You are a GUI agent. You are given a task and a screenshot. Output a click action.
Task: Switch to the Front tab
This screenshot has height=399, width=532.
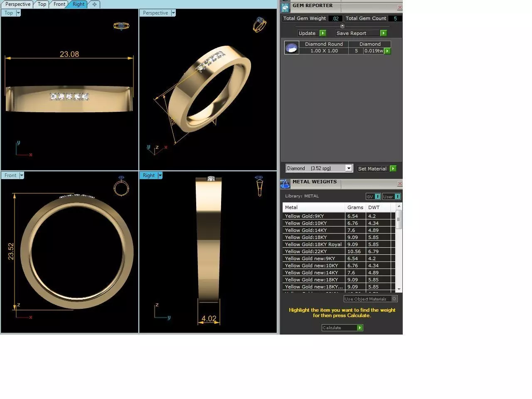point(59,4)
